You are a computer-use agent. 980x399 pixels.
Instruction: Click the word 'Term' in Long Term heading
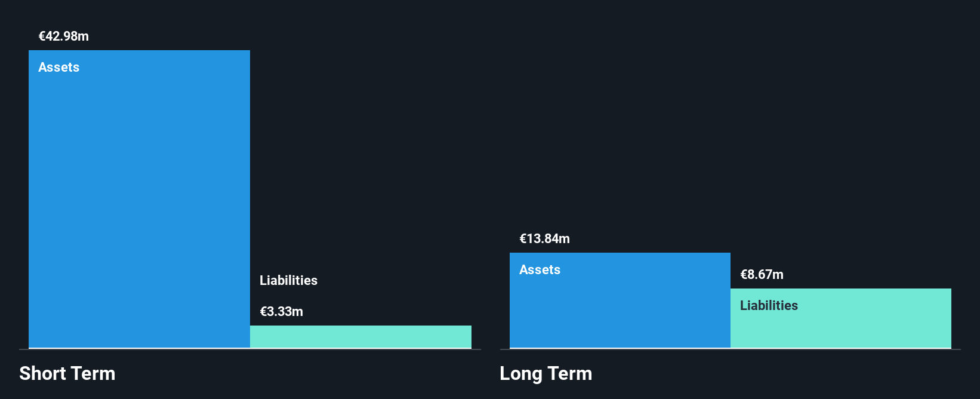tap(570, 374)
